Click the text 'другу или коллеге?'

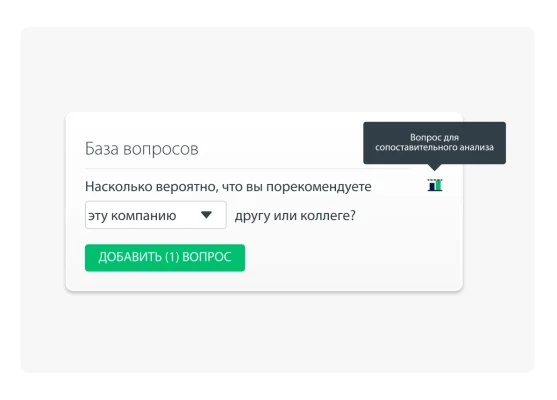[x=295, y=216]
